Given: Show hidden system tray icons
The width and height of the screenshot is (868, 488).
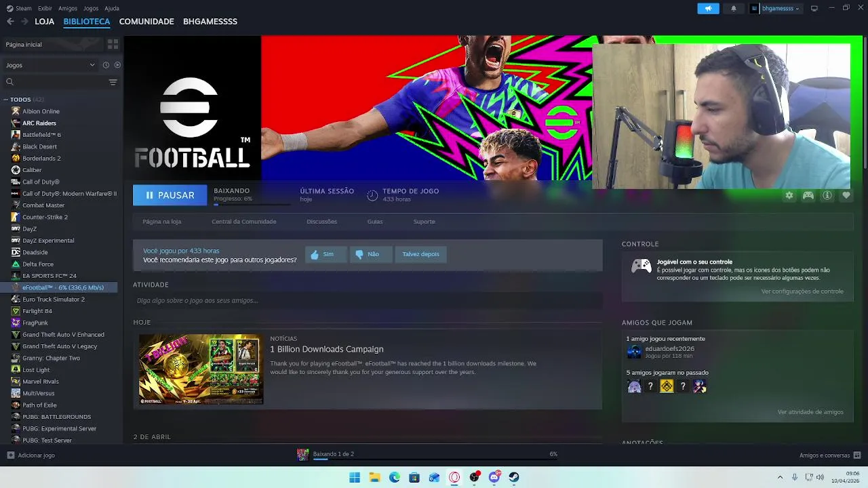Looking at the screenshot, I should click(x=780, y=477).
